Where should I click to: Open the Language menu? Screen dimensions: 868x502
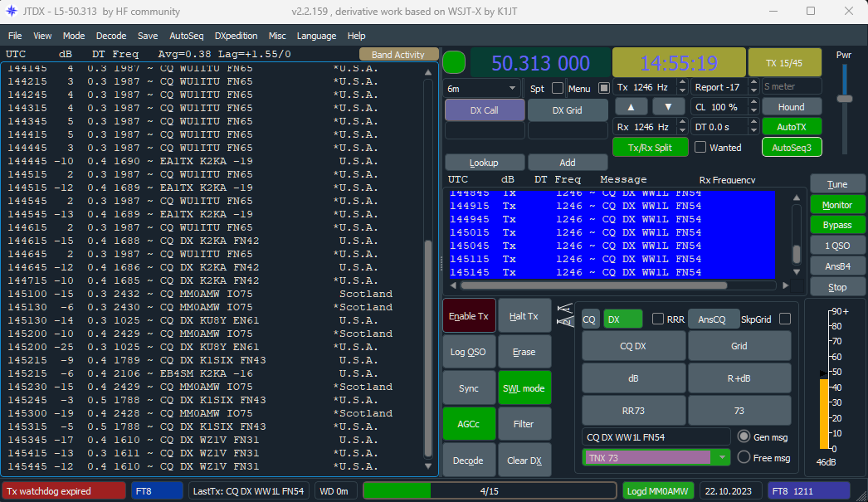[x=316, y=36]
